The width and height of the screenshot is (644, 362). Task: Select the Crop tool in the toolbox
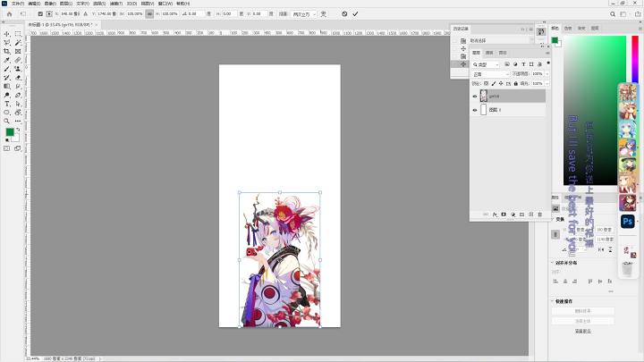pos(7,51)
